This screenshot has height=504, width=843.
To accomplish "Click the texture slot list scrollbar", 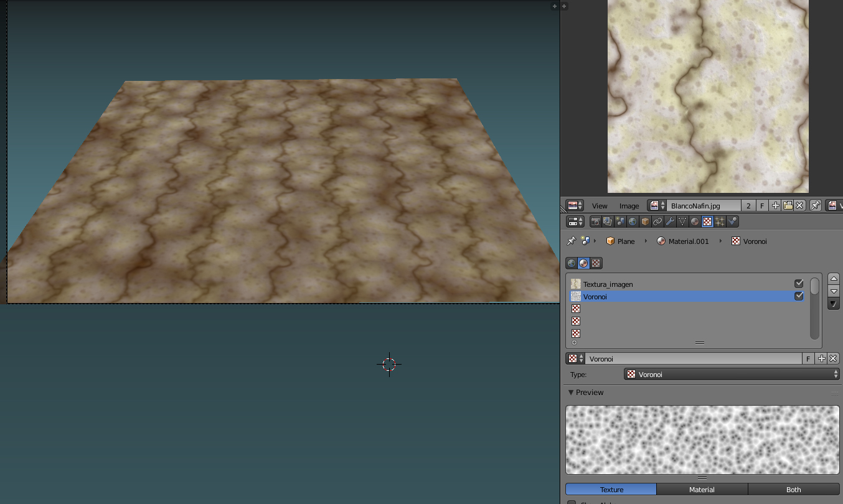I will point(814,309).
